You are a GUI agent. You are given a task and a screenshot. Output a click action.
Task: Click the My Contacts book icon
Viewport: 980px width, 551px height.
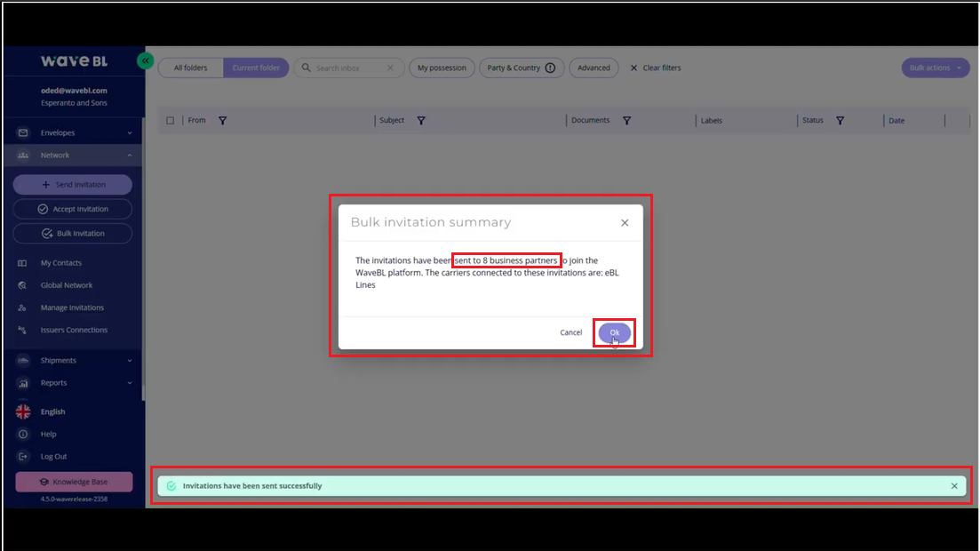22,263
